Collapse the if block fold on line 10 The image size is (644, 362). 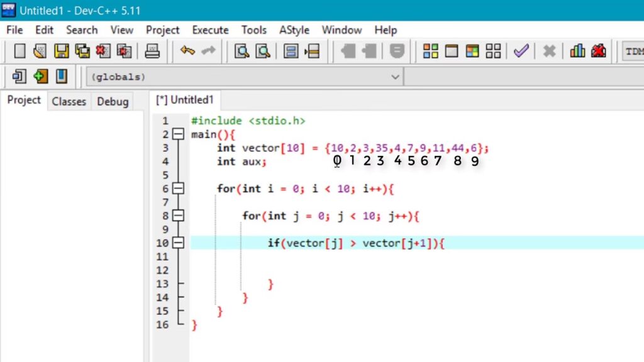178,243
